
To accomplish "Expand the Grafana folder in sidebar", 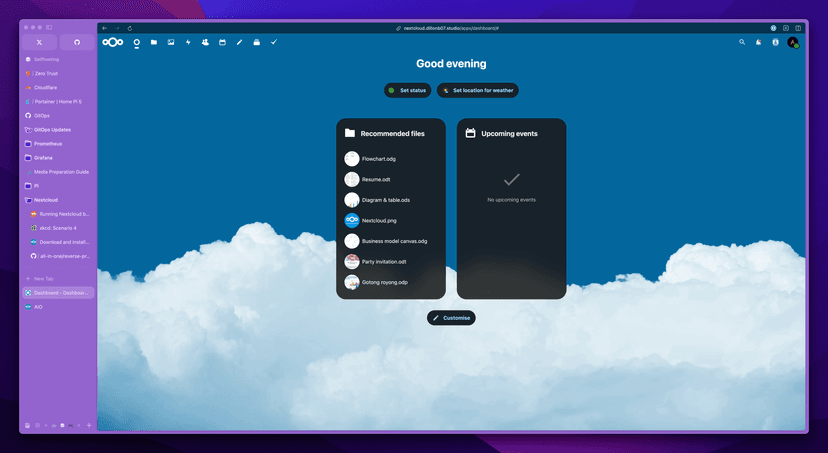I will [x=43, y=158].
